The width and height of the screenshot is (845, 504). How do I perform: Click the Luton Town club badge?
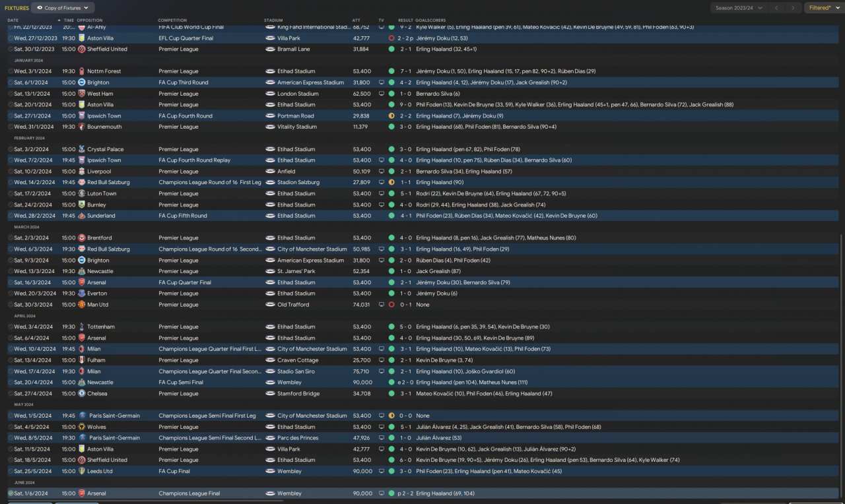82,193
